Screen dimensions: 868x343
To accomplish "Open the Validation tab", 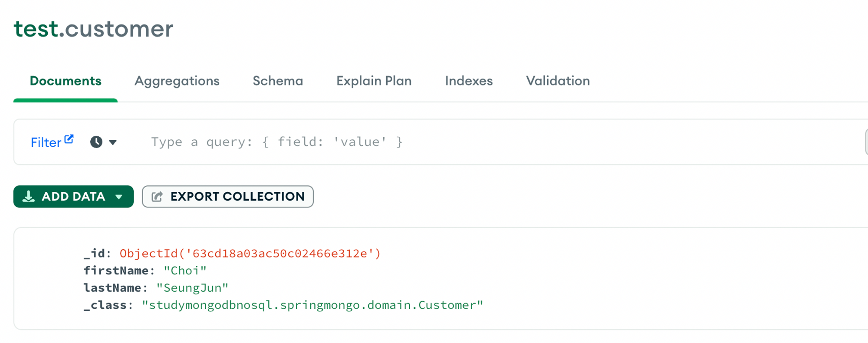I will (x=558, y=81).
